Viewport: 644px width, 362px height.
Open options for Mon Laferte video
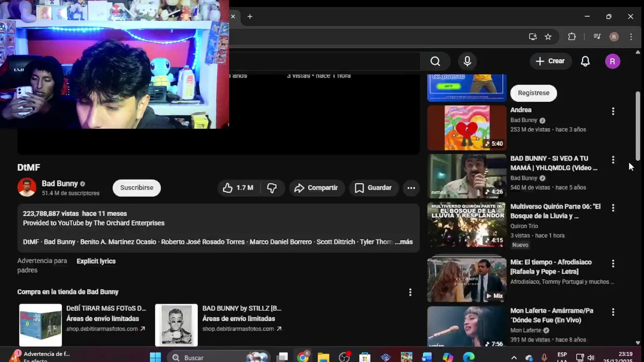pyautogui.click(x=613, y=312)
